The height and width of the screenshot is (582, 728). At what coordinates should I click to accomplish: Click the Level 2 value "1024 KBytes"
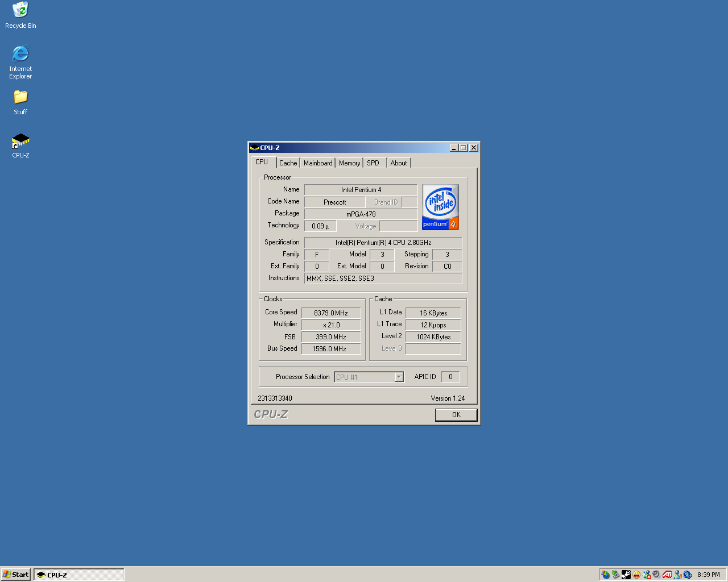(433, 337)
